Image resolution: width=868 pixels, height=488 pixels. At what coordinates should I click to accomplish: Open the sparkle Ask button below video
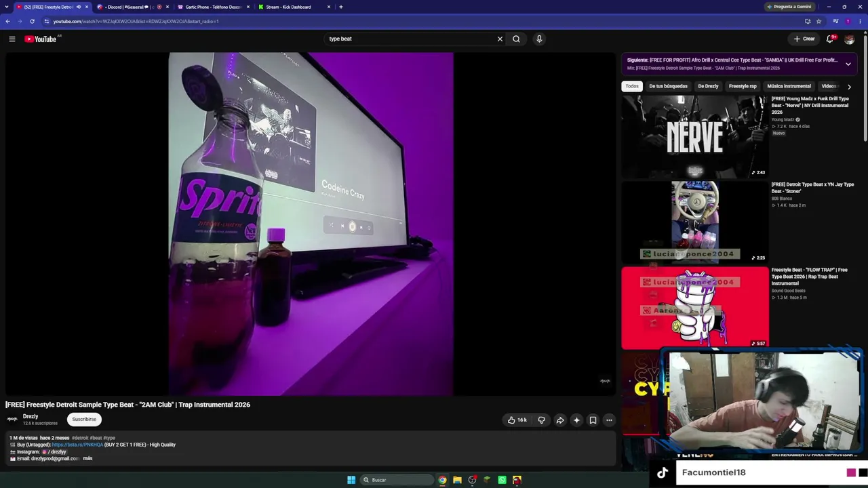click(x=576, y=420)
